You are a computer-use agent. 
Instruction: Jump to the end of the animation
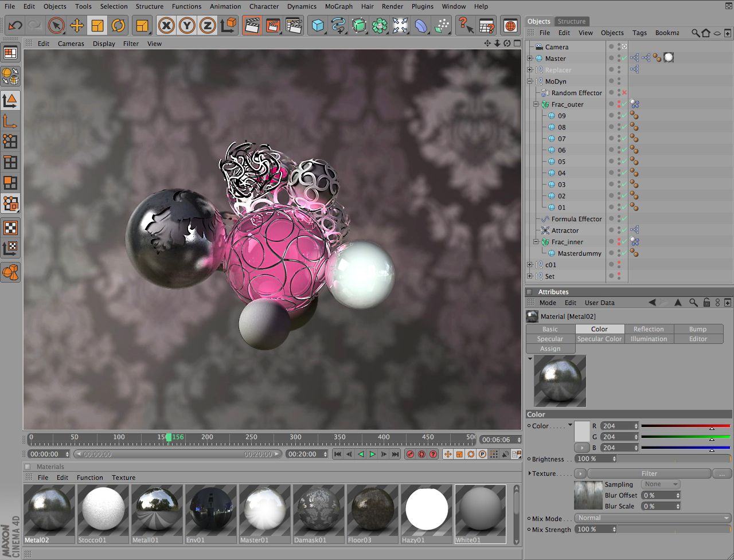(395, 454)
